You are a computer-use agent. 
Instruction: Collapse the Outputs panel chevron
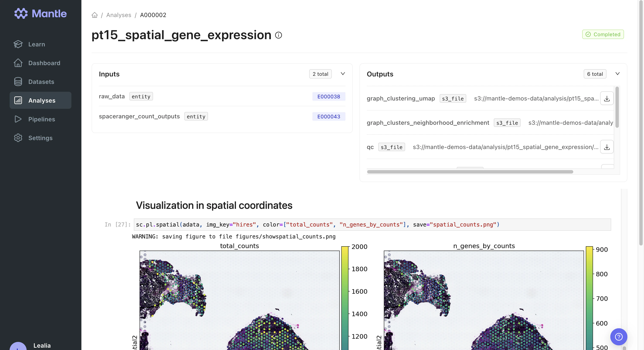(x=617, y=74)
